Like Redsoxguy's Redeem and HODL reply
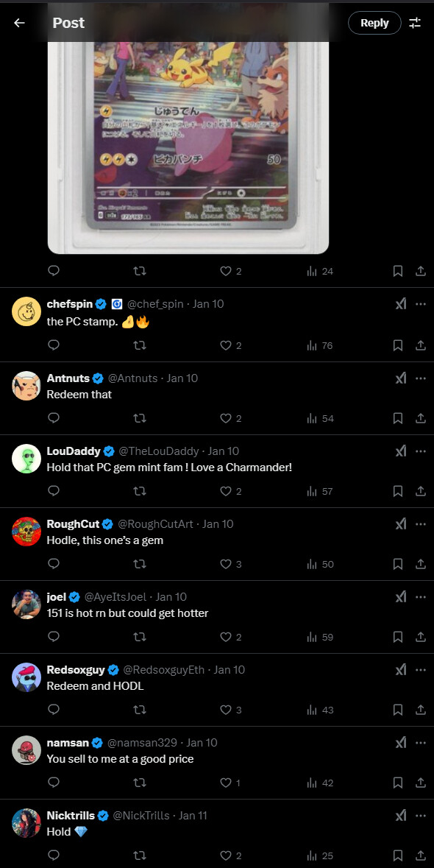 [x=230, y=710]
